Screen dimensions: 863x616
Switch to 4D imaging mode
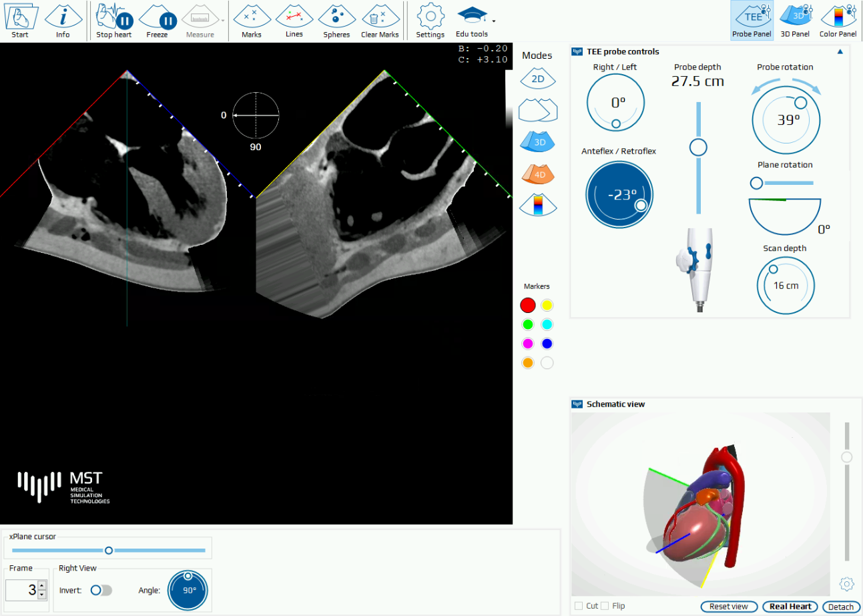pos(537,175)
